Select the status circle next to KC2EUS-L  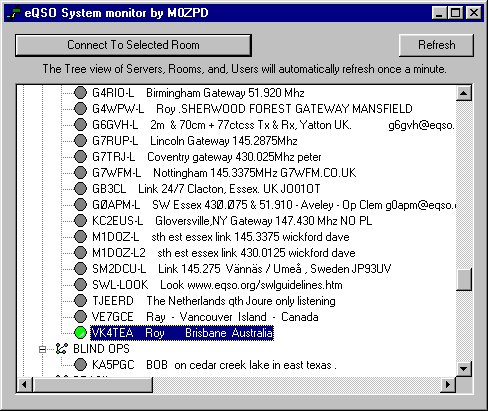[x=80, y=220]
